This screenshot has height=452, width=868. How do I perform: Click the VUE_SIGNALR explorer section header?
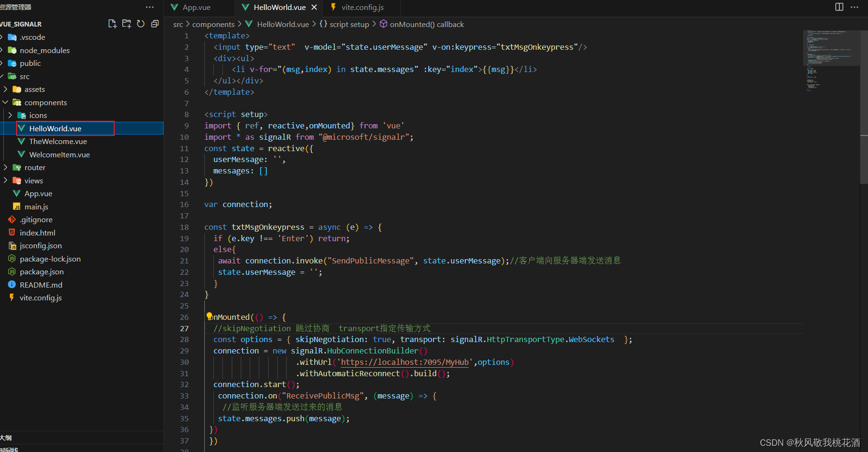point(21,24)
